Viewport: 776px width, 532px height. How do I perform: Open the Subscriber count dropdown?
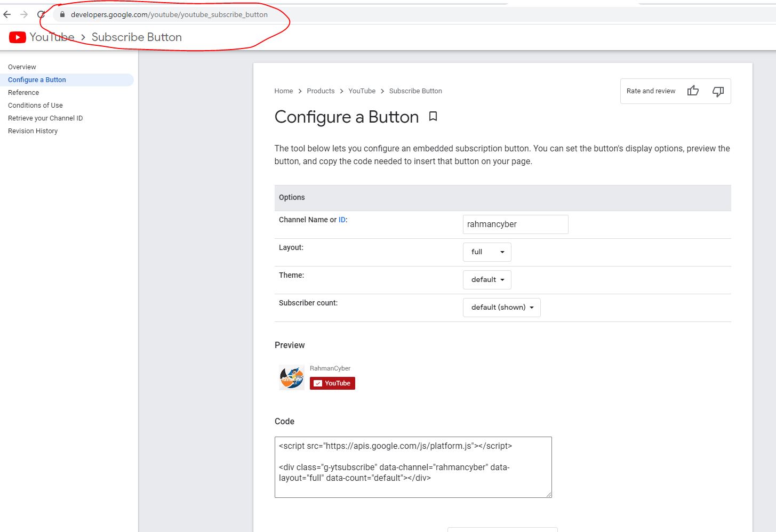coord(502,308)
